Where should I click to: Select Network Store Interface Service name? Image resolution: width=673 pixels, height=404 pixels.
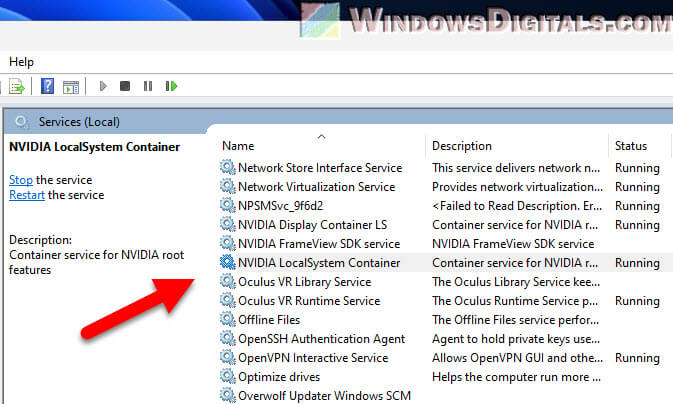pos(320,168)
